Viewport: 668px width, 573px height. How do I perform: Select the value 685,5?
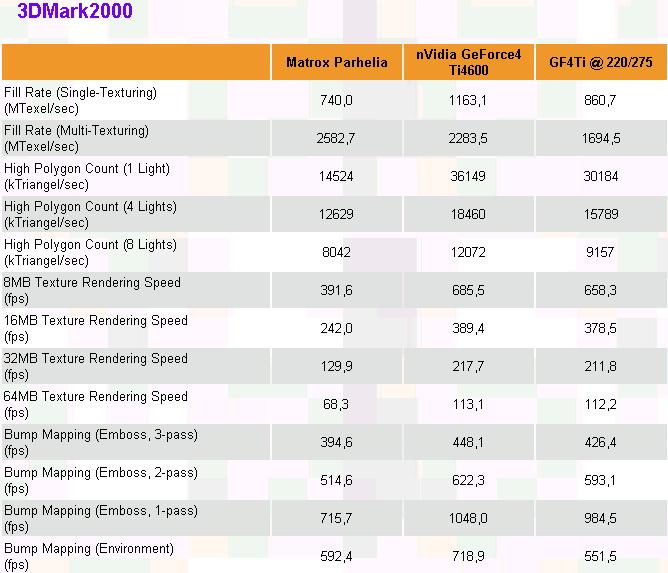coord(468,290)
